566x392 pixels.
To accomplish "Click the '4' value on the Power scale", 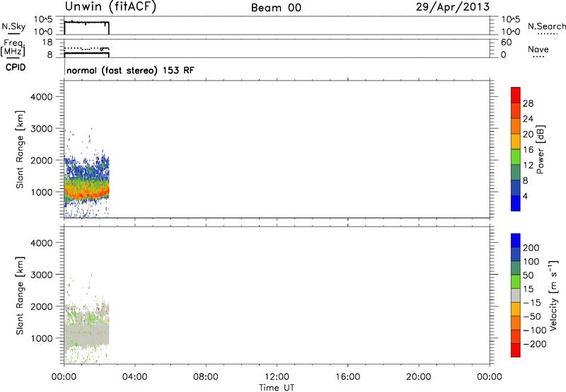I will 525,197.
